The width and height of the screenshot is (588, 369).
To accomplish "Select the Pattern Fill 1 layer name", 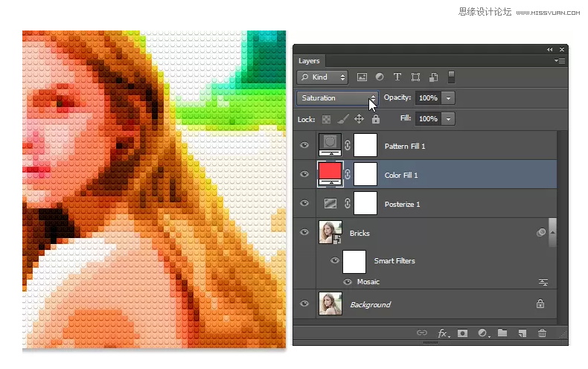I will coord(405,147).
